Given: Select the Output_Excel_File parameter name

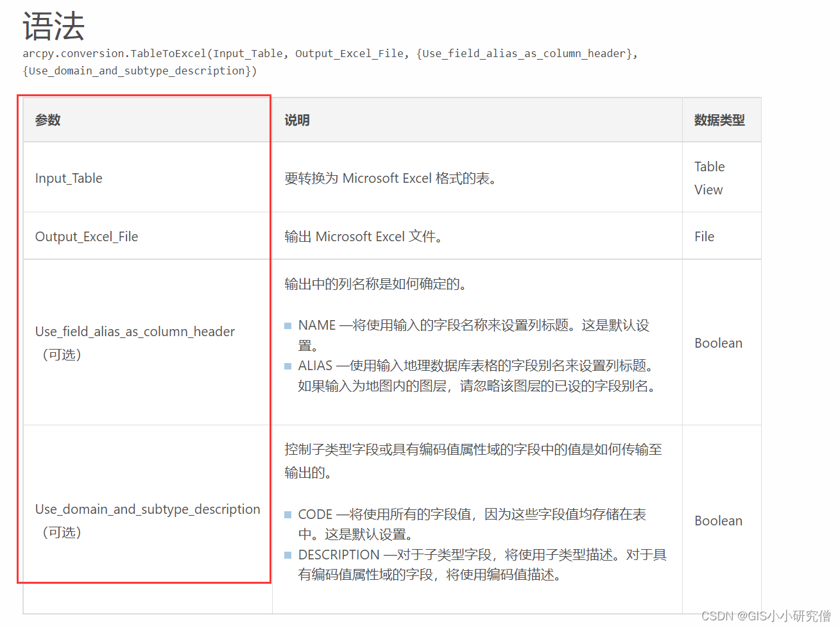Looking at the screenshot, I should coord(86,236).
